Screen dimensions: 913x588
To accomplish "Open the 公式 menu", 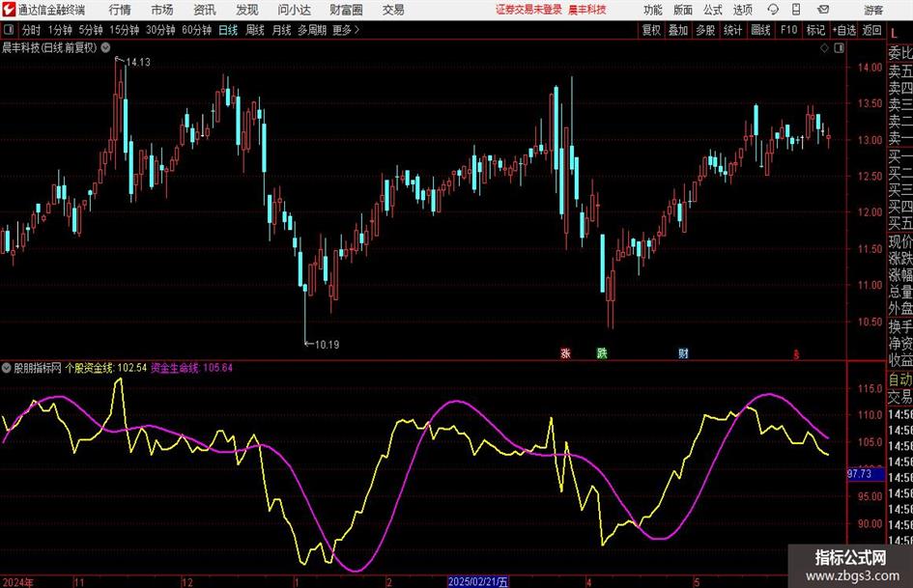I will point(712,10).
